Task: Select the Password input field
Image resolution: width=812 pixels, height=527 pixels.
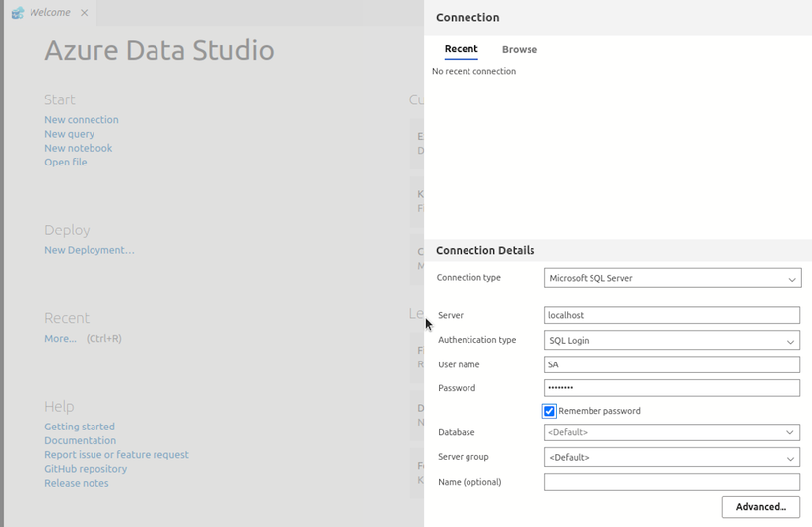Action: [x=672, y=388]
